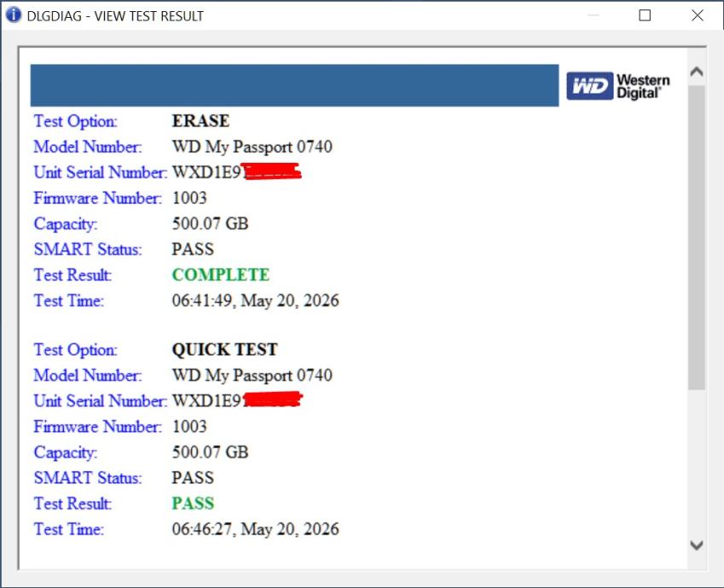
Task: Click the window title DLGDIAG - VIEW TEST RESULT
Action: (115, 16)
